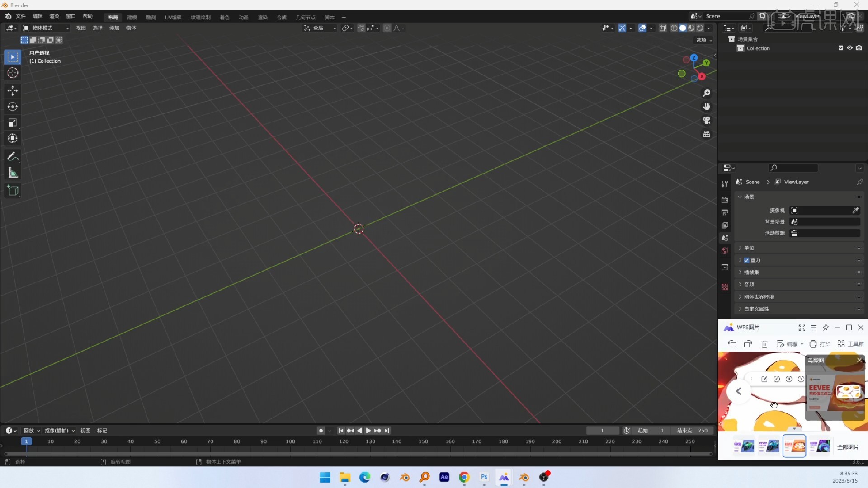The image size is (868, 488).
Task: Switch to the 建模 modeling workspace
Action: point(132,17)
